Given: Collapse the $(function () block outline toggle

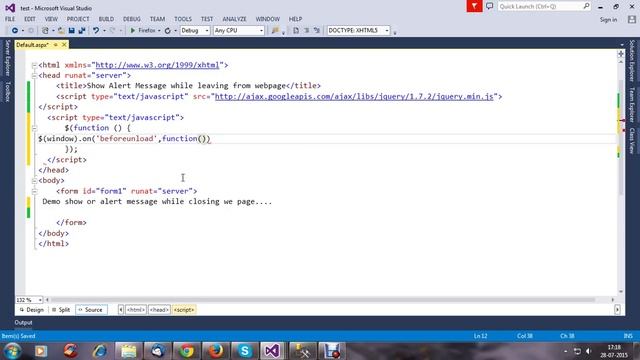Looking at the screenshot, I should point(34,128).
